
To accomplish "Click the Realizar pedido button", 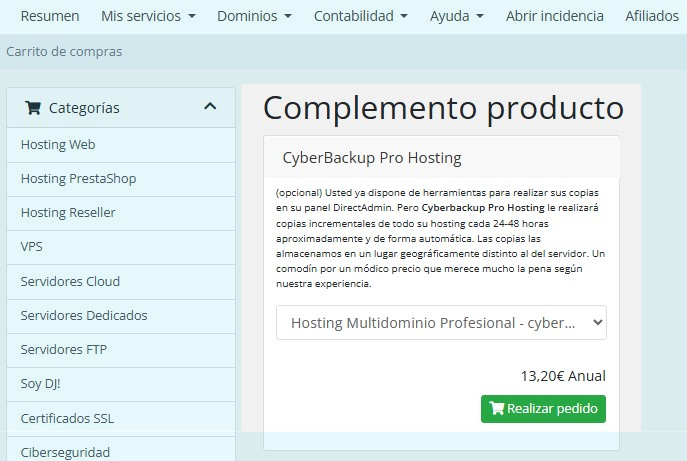I will (543, 409).
